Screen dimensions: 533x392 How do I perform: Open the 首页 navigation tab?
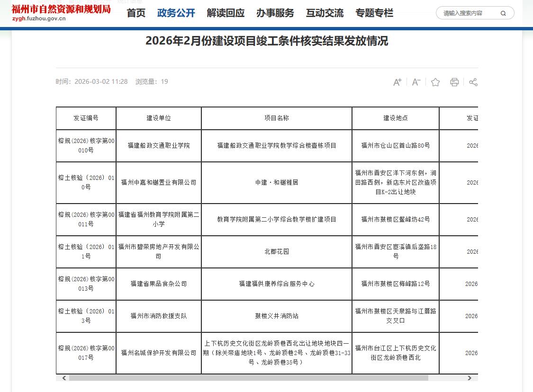(136, 13)
